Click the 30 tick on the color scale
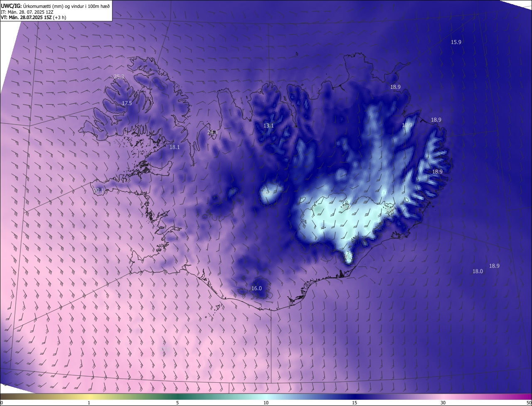The width and height of the screenshot is (532, 406). (443, 403)
